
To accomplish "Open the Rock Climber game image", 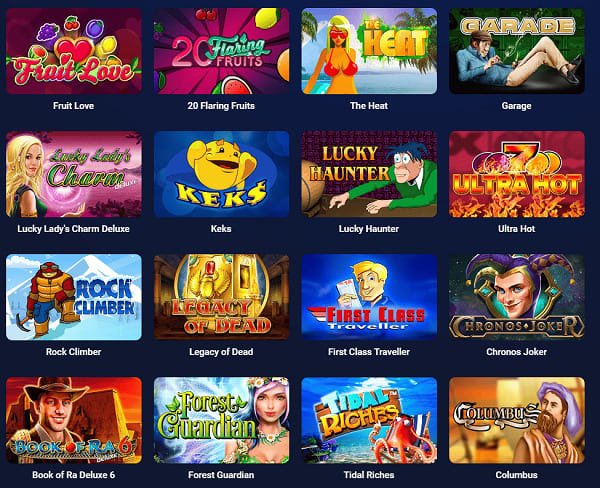I will click(74, 297).
